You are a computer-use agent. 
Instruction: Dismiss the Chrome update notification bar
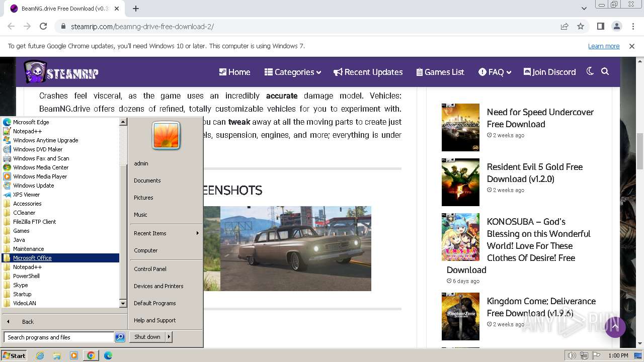(x=632, y=46)
